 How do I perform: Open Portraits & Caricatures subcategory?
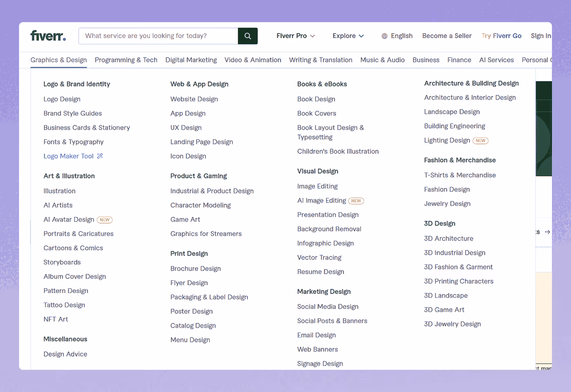(79, 234)
